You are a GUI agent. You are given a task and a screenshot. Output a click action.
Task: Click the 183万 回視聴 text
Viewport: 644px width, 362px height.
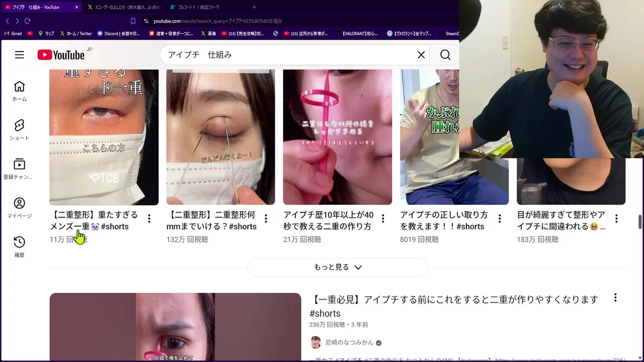tap(537, 239)
